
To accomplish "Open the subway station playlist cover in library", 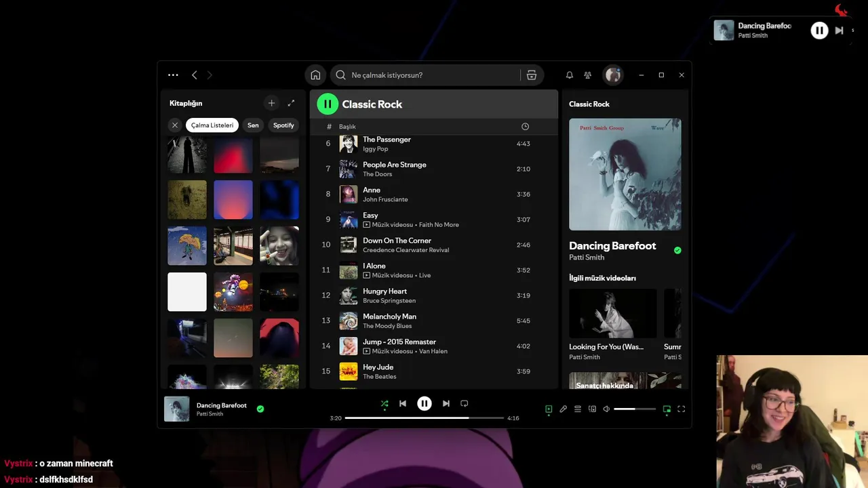I will tap(233, 246).
